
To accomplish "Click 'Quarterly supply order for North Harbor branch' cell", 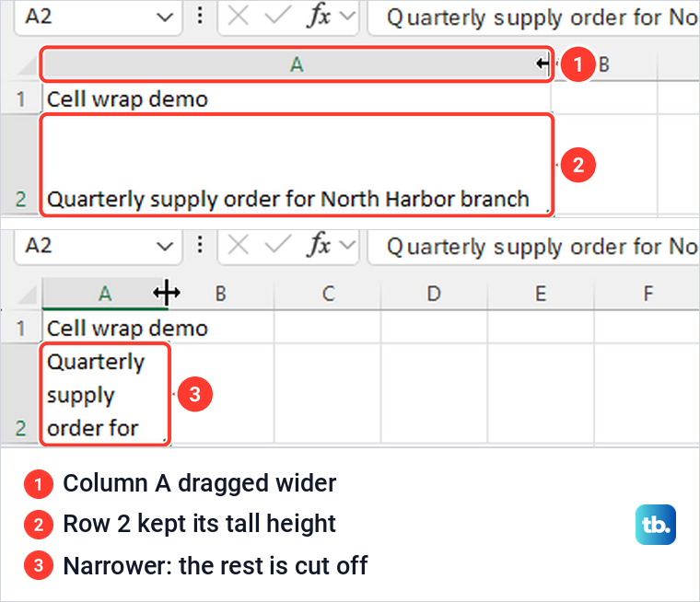I will [297, 165].
